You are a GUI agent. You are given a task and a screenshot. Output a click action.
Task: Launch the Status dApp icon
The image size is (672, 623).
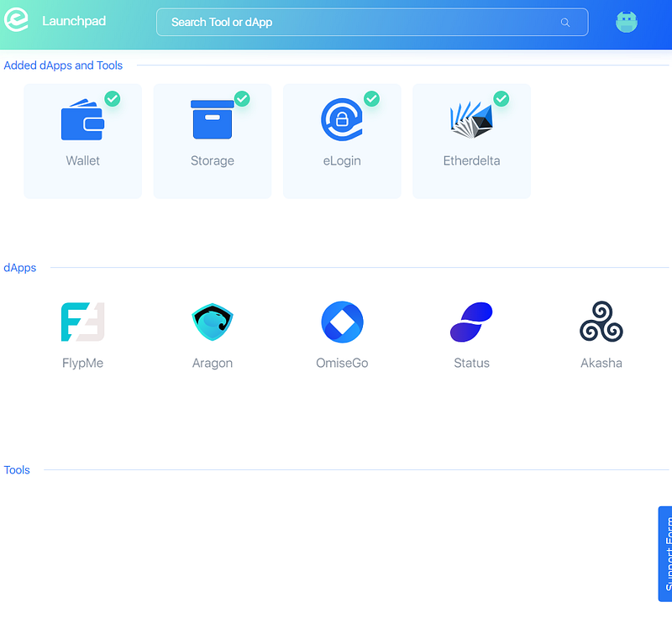(471, 322)
